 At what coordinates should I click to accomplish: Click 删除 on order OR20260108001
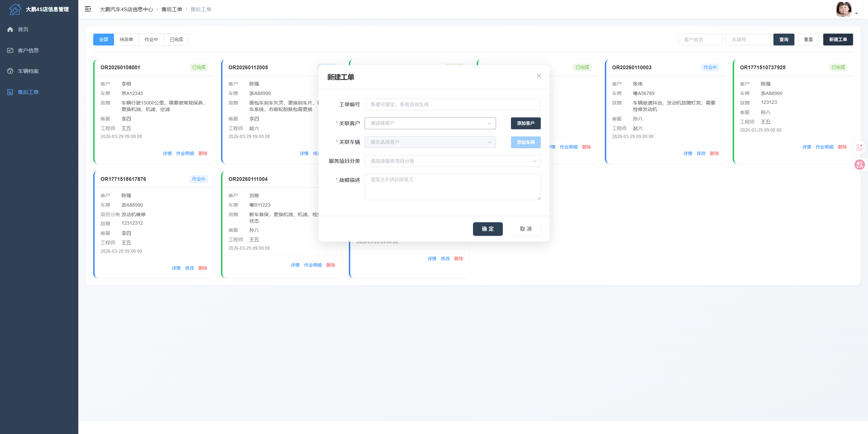tap(203, 153)
